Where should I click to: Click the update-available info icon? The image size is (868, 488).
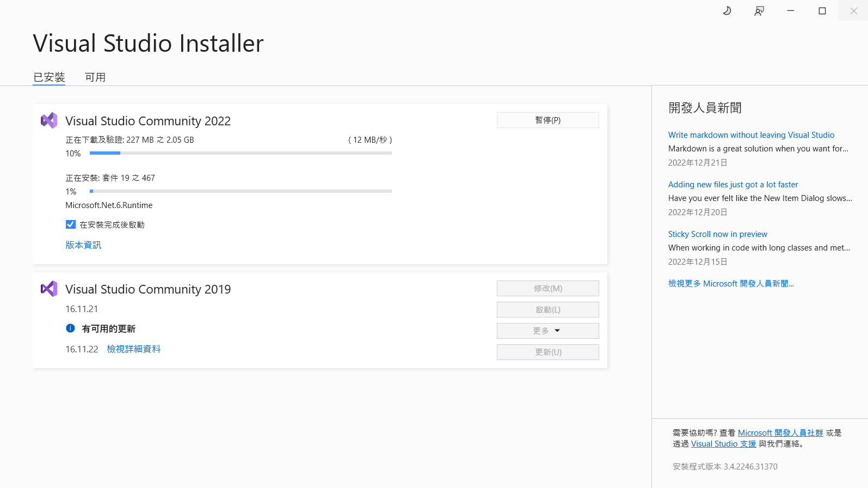(x=70, y=328)
